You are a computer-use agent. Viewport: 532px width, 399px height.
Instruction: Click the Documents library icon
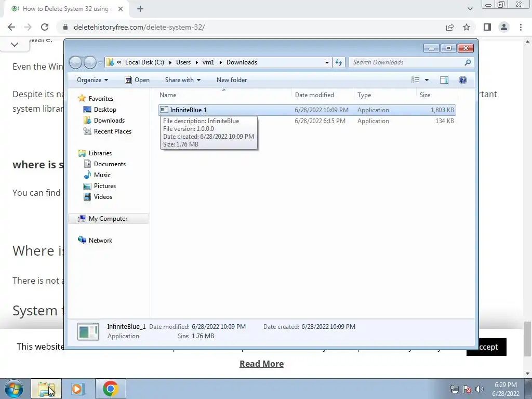[x=87, y=164]
